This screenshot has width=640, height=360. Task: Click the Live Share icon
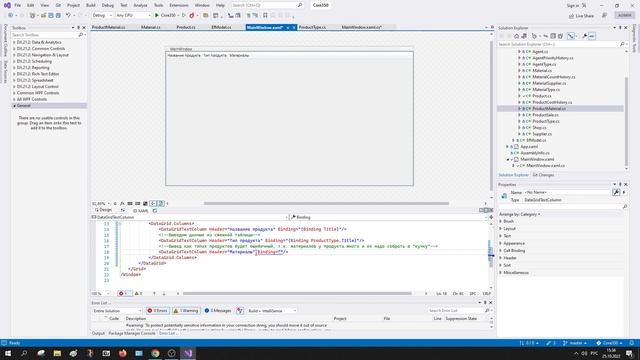(x=571, y=16)
